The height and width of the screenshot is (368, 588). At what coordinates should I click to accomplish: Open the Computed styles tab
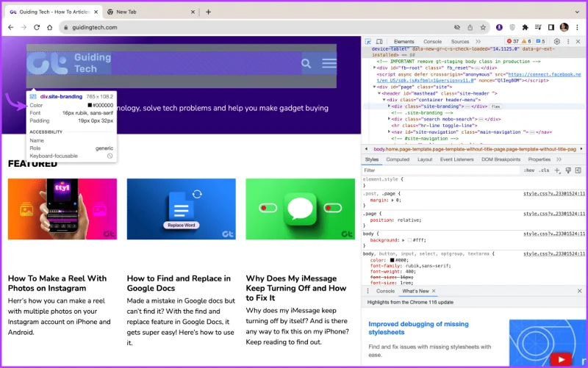[398, 159]
